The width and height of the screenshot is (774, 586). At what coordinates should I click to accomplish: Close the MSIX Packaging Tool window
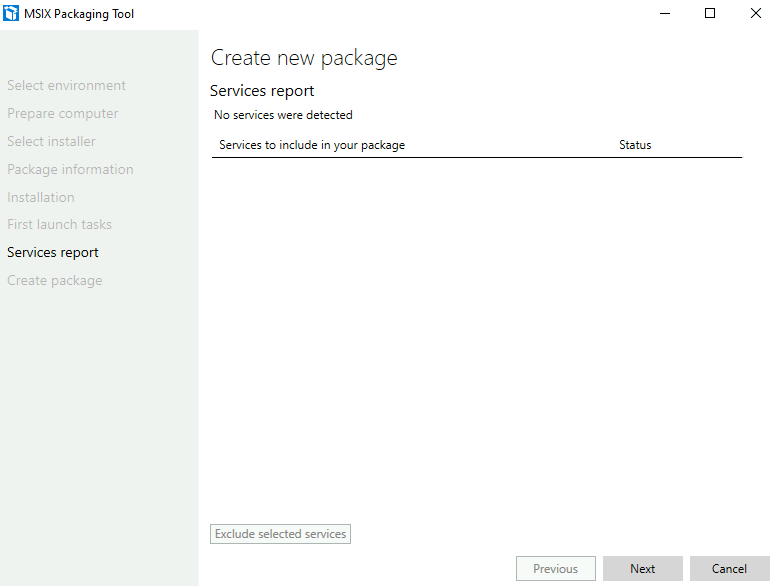pyautogui.click(x=755, y=13)
